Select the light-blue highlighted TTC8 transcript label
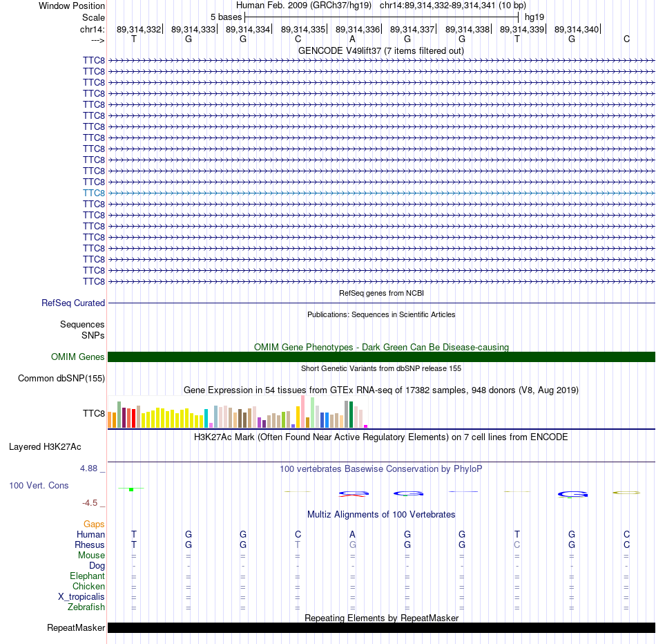The image size is (656, 644). [x=94, y=193]
